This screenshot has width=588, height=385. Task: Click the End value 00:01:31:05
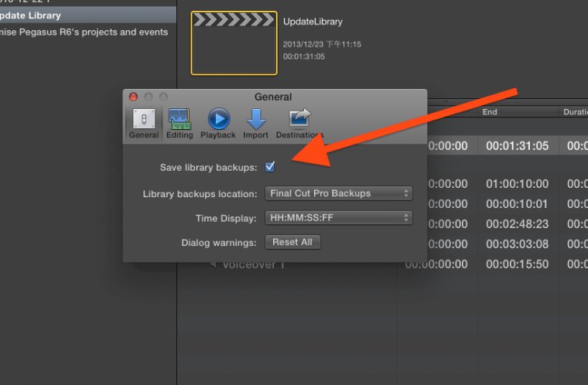coord(517,146)
